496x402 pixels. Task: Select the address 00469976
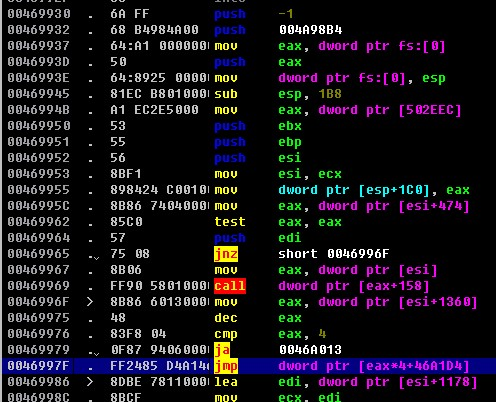click(x=39, y=334)
